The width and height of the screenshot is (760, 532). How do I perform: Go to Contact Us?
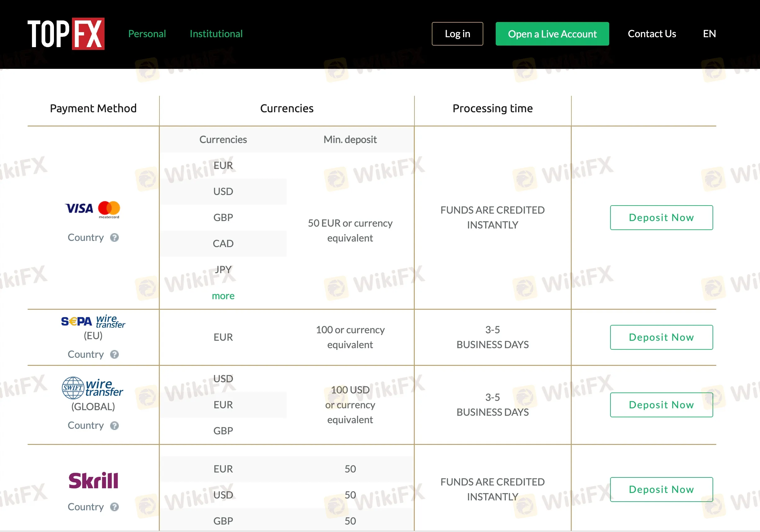652,34
